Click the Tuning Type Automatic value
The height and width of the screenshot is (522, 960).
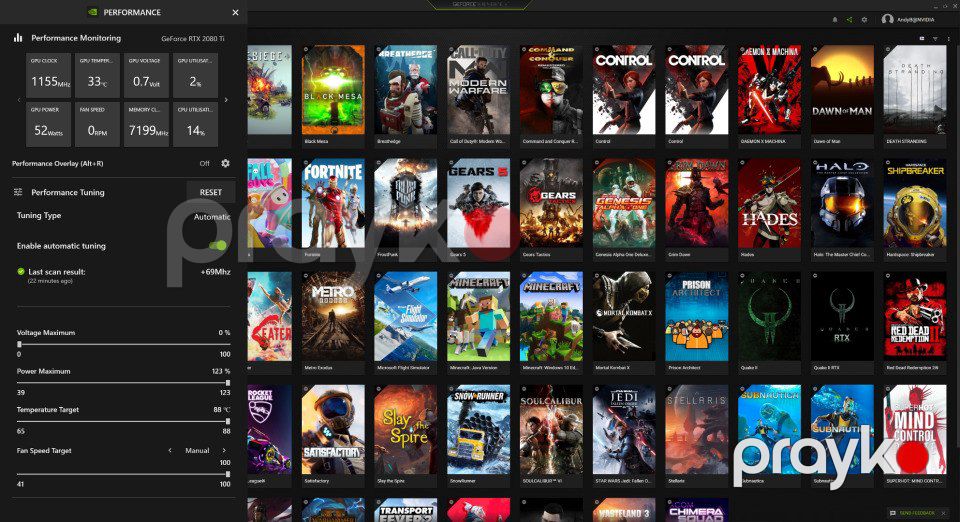212,217
